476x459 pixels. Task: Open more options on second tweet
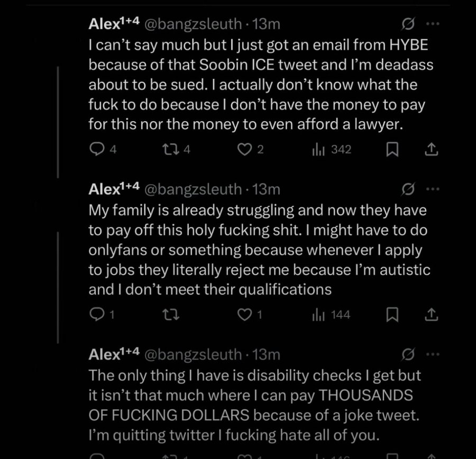432,189
